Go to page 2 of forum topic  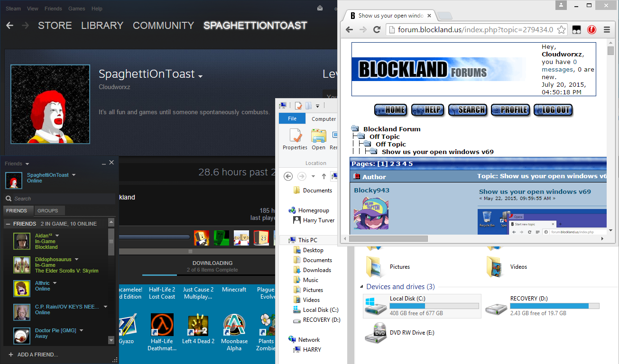pos(392,164)
